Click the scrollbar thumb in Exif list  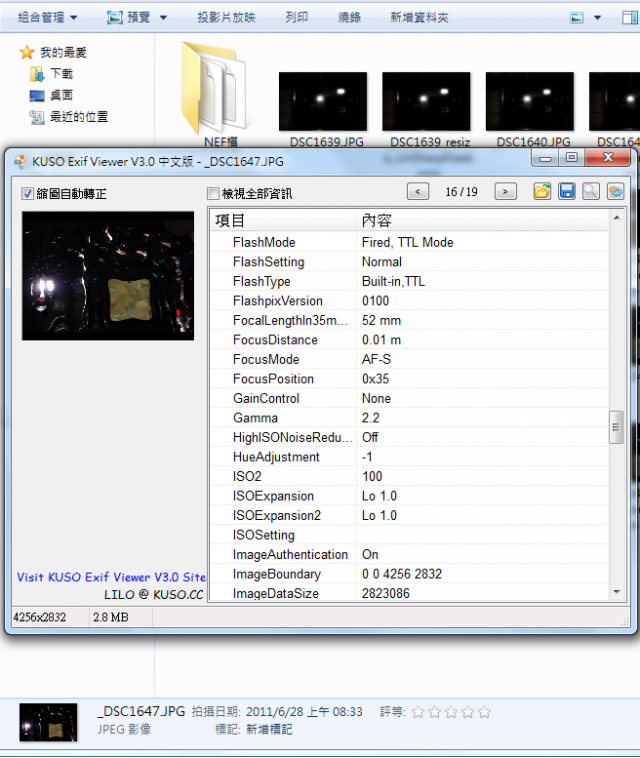point(616,427)
